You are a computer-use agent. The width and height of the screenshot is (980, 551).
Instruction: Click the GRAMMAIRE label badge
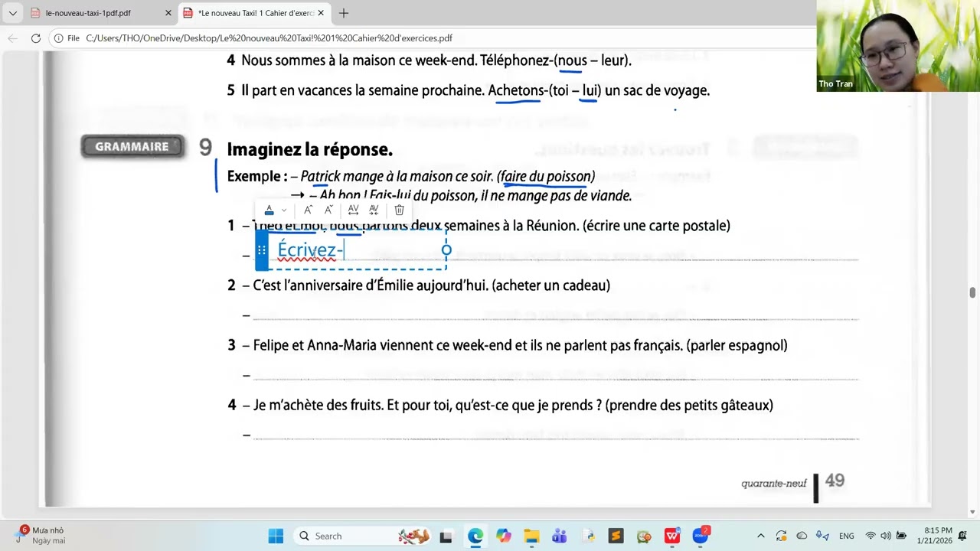coord(132,147)
